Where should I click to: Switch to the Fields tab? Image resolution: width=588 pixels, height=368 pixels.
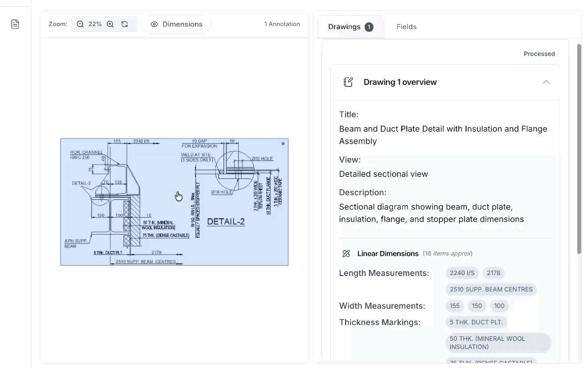406,27
